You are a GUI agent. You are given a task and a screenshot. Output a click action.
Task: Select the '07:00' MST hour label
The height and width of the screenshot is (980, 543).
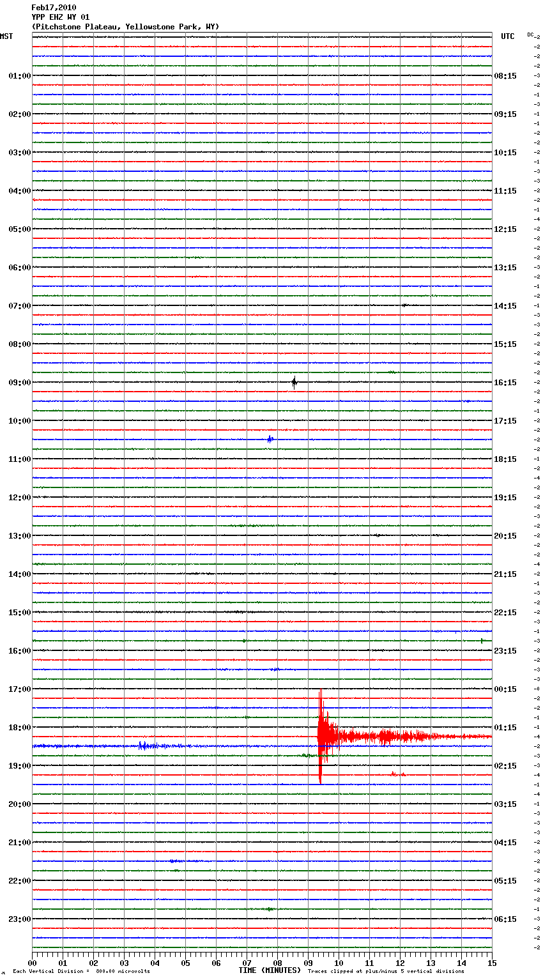tap(19, 306)
